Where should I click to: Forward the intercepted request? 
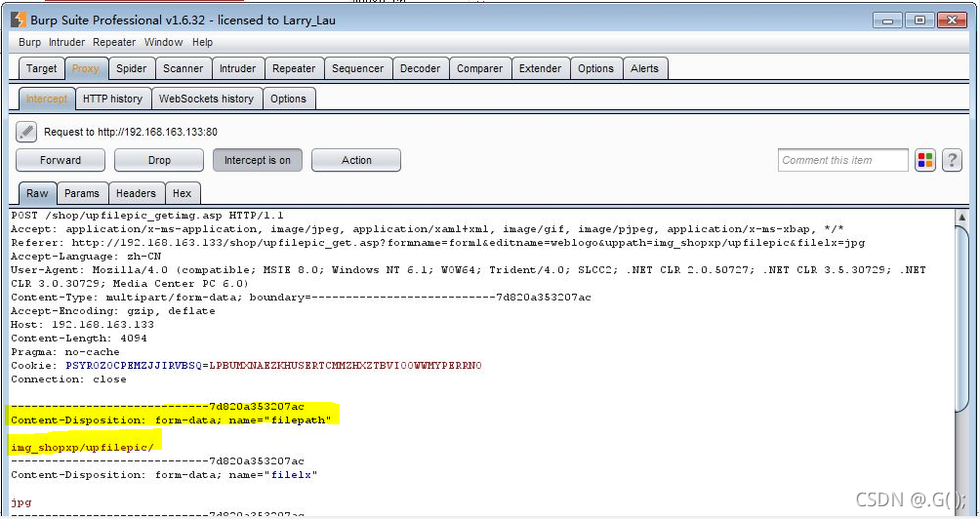tap(60, 160)
